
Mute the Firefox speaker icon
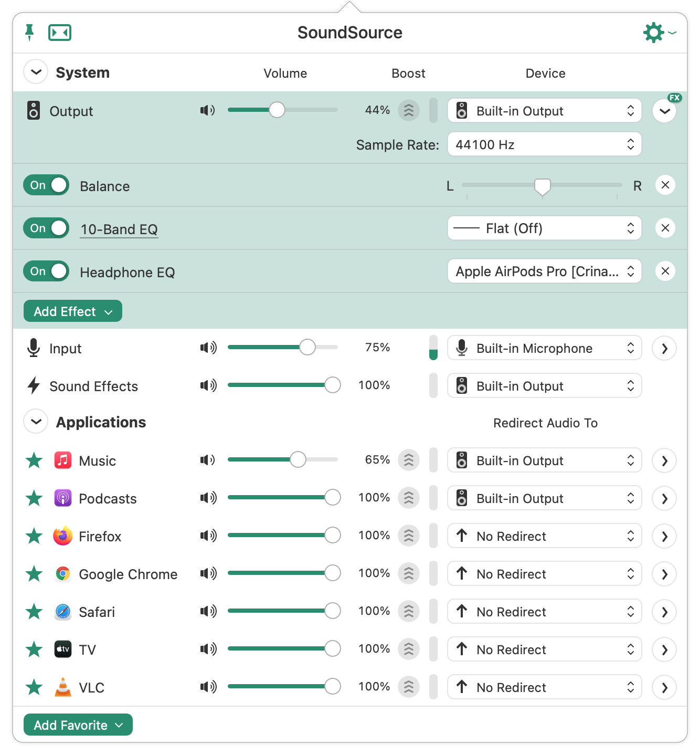coord(208,536)
